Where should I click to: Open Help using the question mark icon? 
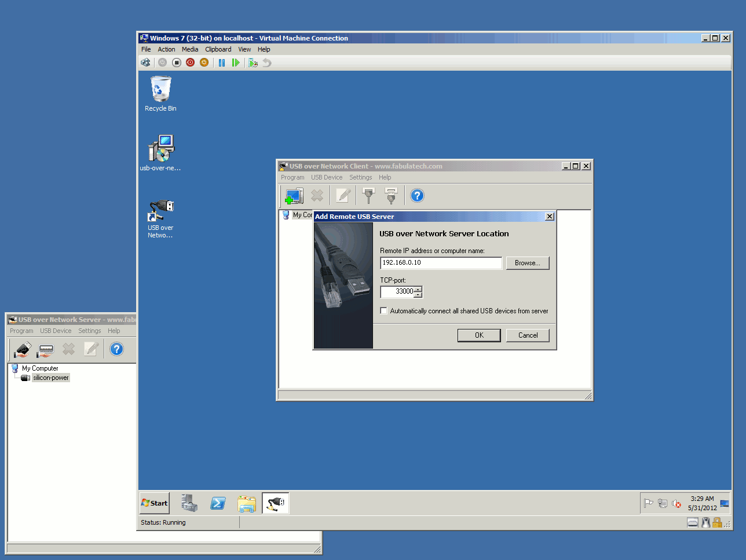pyautogui.click(x=417, y=196)
